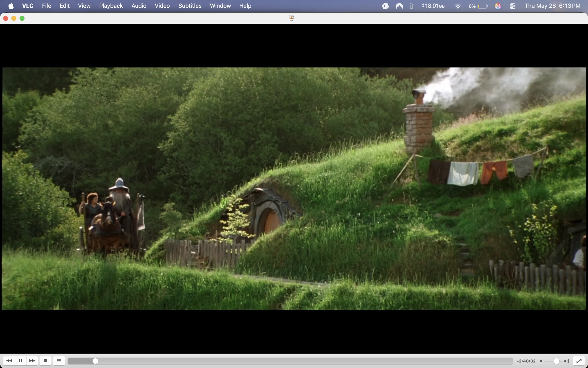Open the Video menu
The width and height of the screenshot is (588, 368).
click(162, 6)
